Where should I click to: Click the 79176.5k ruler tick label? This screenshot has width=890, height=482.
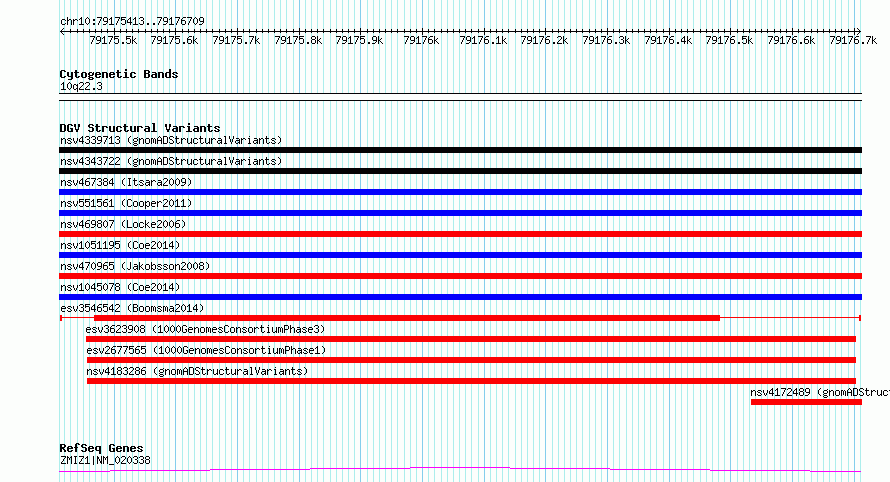(729, 40)
